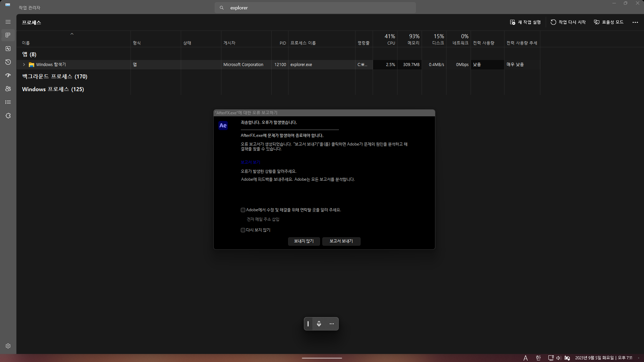The image size is (644, 362).
Task: Check the '다시 보지 않기' option
Action: [243, 230]
